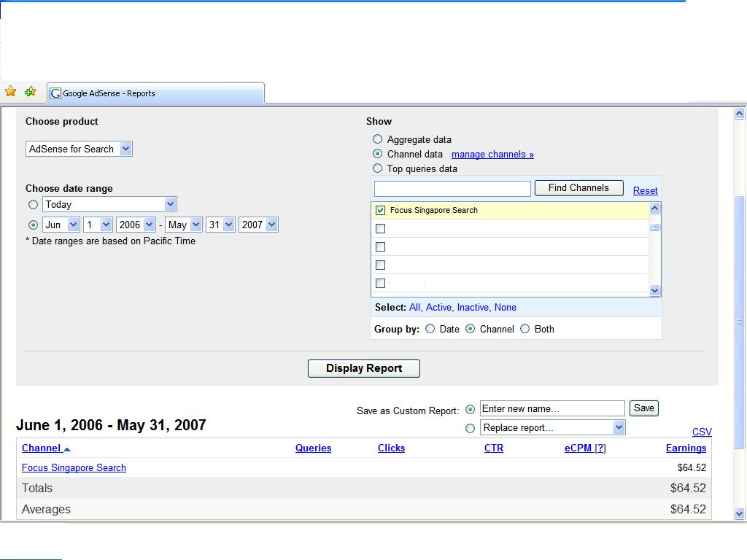Select All channels link
747x560 pixels.
pos(415,308)
